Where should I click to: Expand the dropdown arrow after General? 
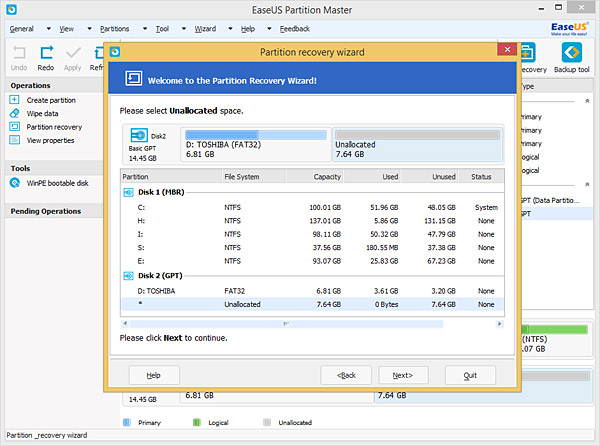coord(49,29)
